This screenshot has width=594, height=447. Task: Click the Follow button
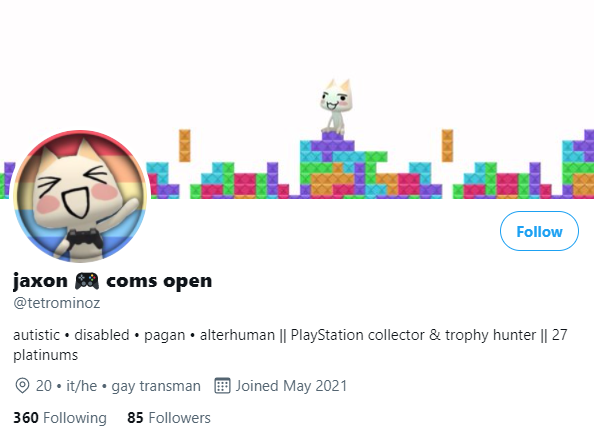pyautogui.click(x=539, y=231)
